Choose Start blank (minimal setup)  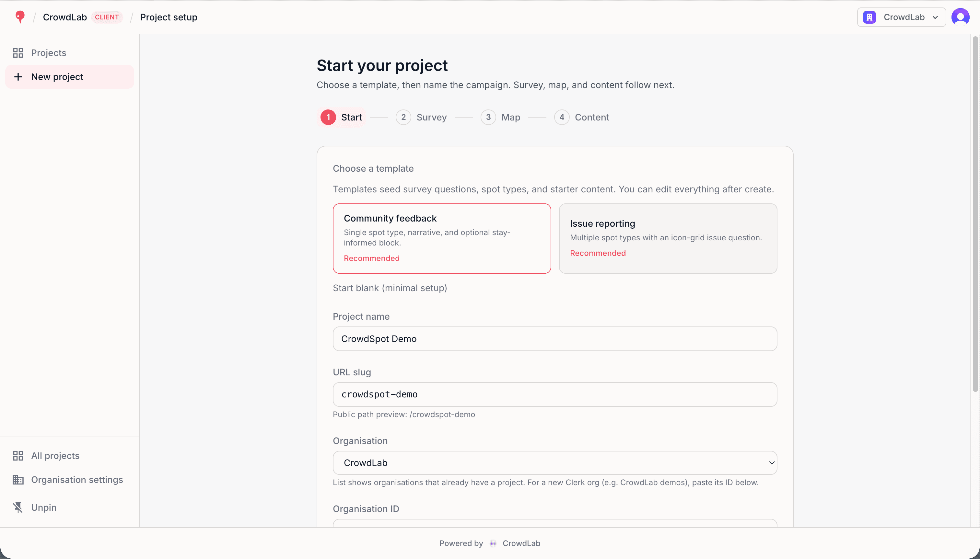(390, 288)
